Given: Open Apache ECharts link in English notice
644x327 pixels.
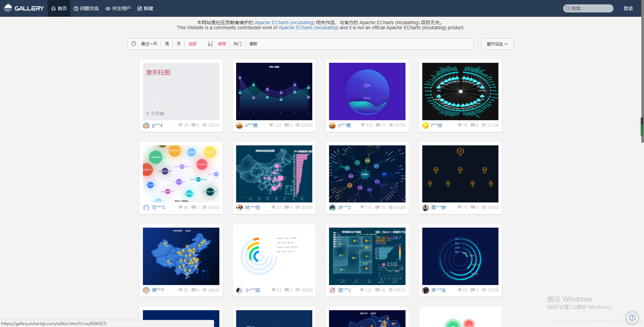Looking at the screenshot, I should point(309,28).
